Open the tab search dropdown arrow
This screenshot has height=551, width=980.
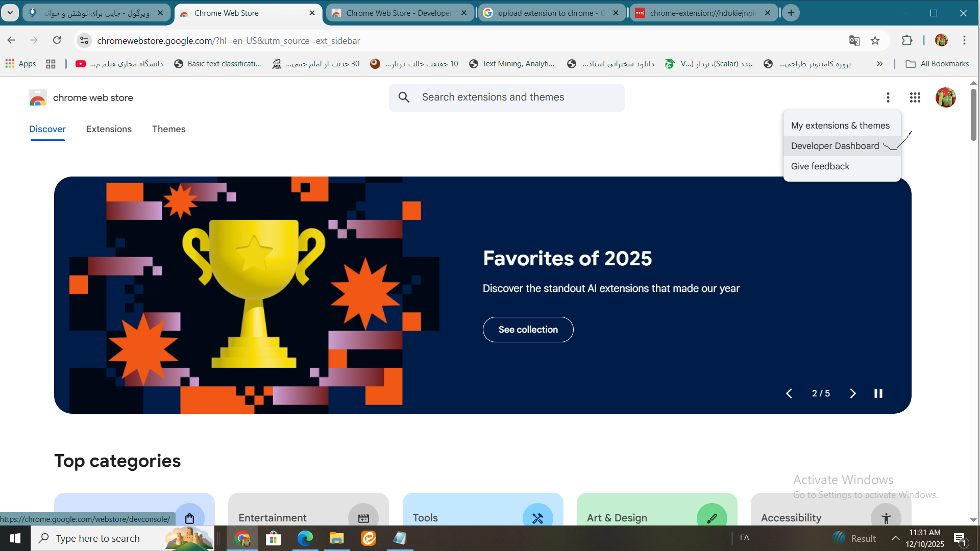click(x=10, y=13)
